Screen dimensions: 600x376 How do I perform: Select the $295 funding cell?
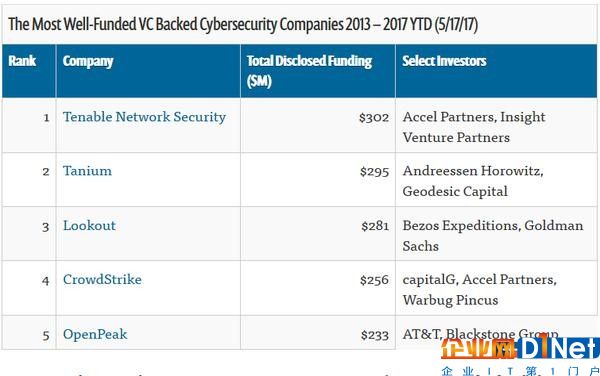[318, 180]
